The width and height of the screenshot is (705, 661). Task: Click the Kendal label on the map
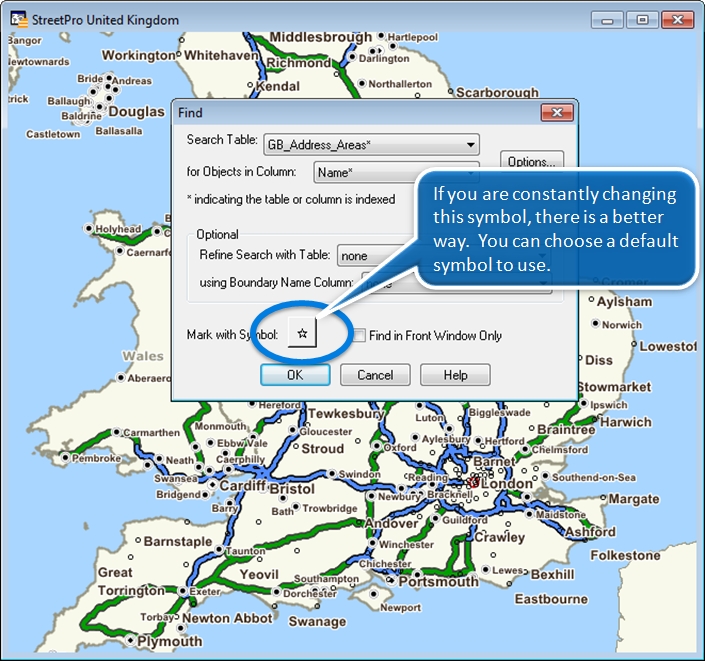pos(277,86)
